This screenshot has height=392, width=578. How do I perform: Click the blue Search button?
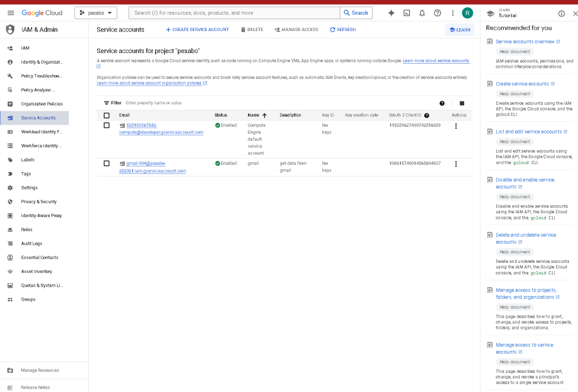[x=356, y=13]
